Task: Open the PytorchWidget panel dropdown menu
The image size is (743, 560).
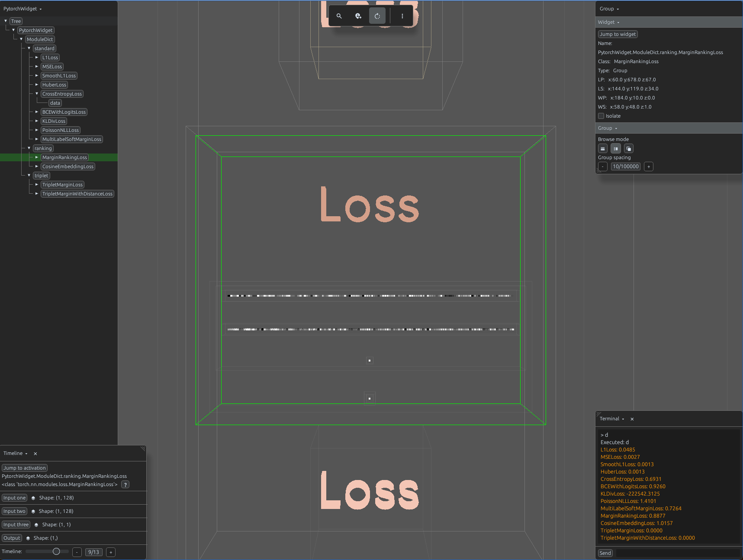Action: click(x=23, y=9)
